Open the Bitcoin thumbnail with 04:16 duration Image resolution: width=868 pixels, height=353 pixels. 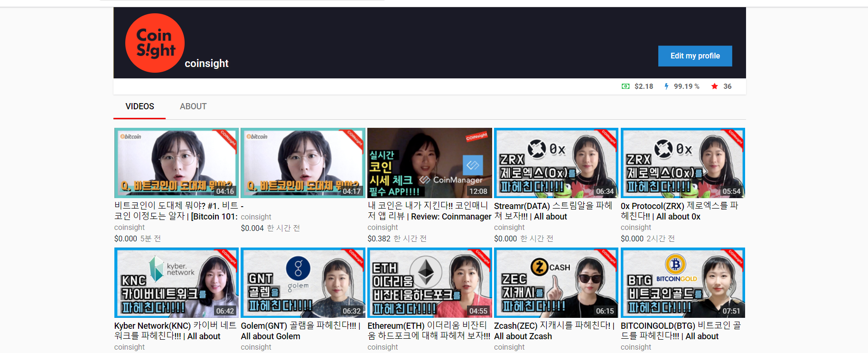pyautogui.click(x=176, y=163)
